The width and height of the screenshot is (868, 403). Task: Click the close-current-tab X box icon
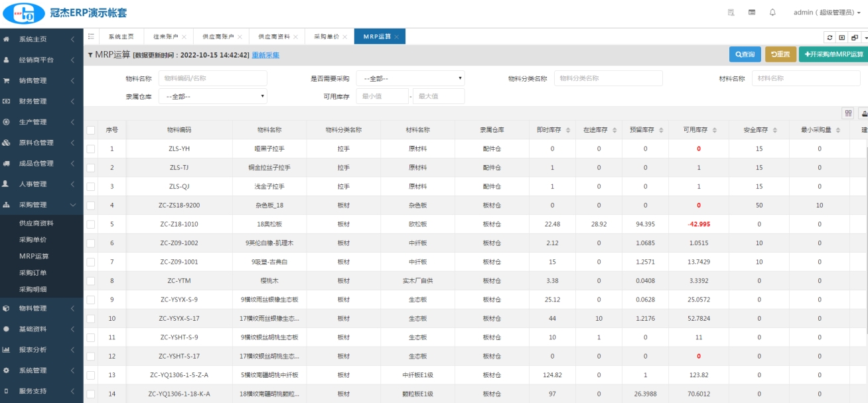click(x=842, y=38)
